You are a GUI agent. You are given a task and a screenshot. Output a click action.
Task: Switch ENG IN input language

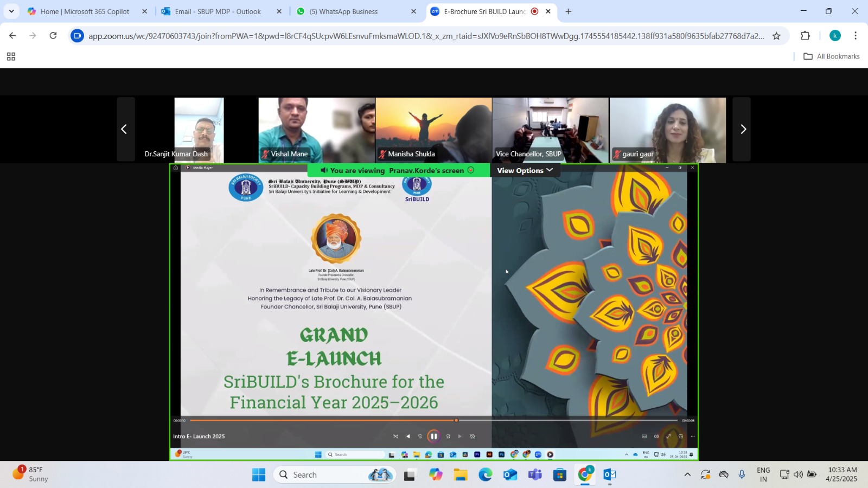tap(763, 474)
